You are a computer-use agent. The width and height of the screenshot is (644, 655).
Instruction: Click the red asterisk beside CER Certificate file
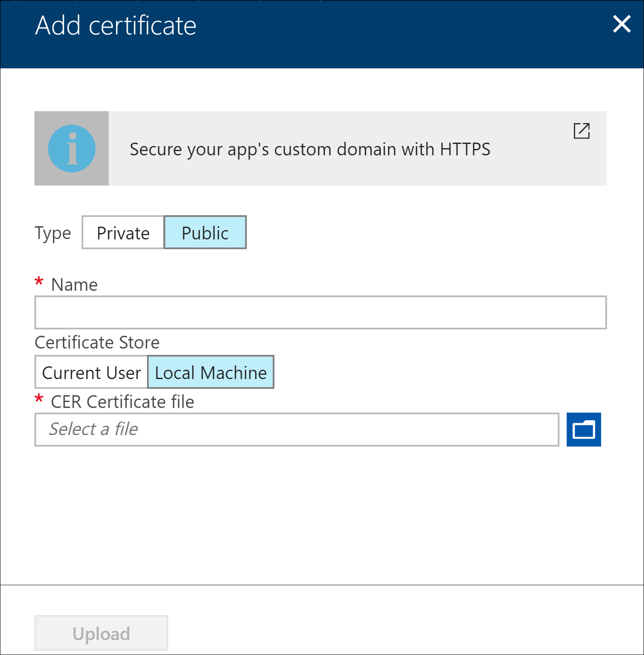39,399
